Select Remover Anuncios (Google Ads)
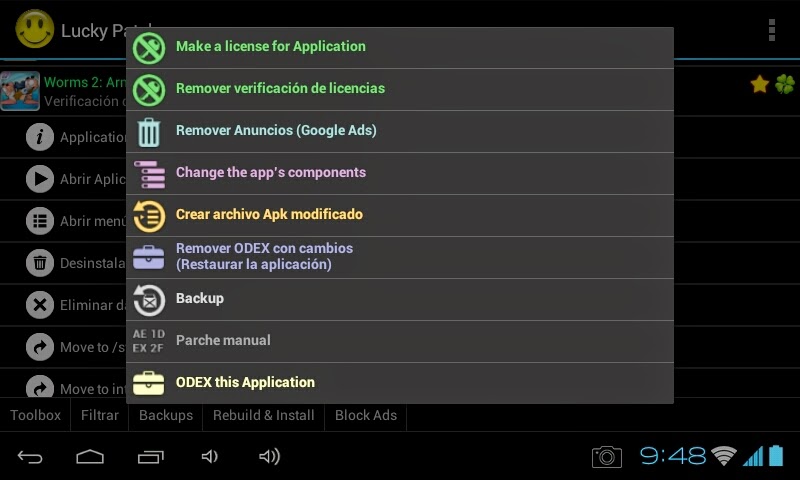Screen dimensions: 800x480 coord(400,131)
